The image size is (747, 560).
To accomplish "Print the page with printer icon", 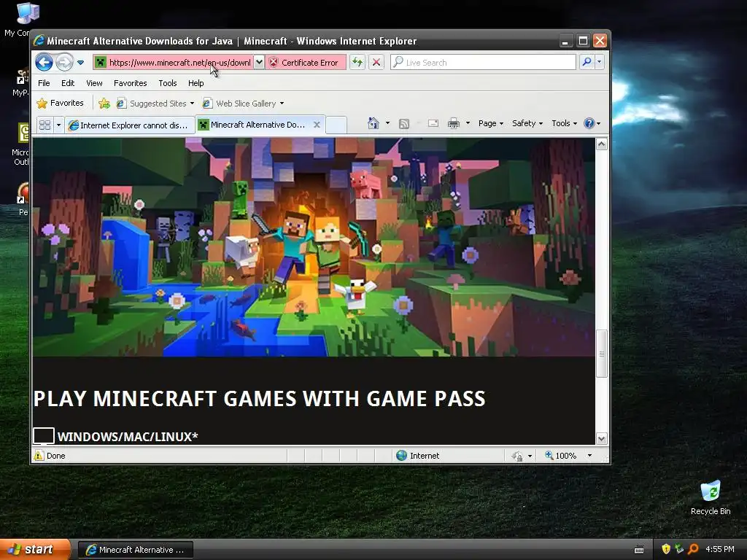I will [454, 123].
